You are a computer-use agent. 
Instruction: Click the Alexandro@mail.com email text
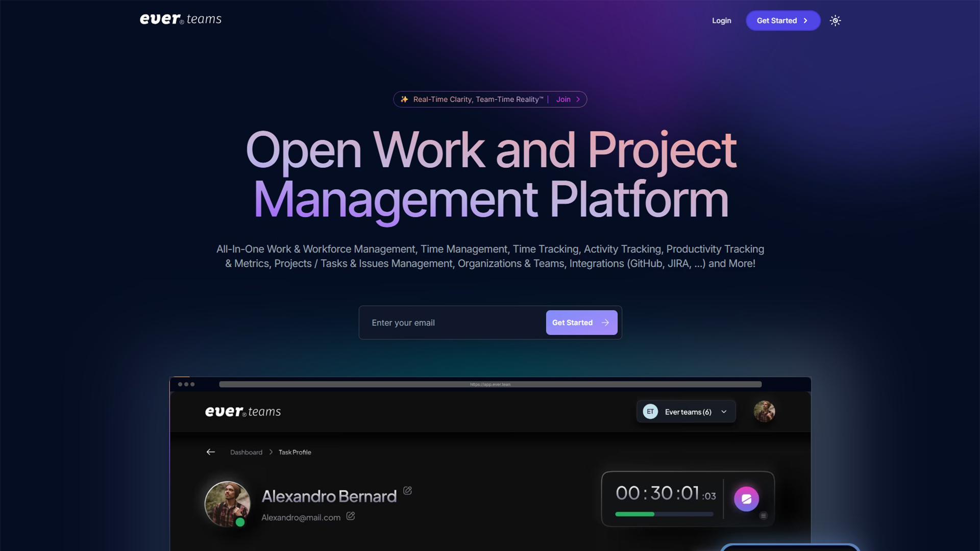coord(301,517)
